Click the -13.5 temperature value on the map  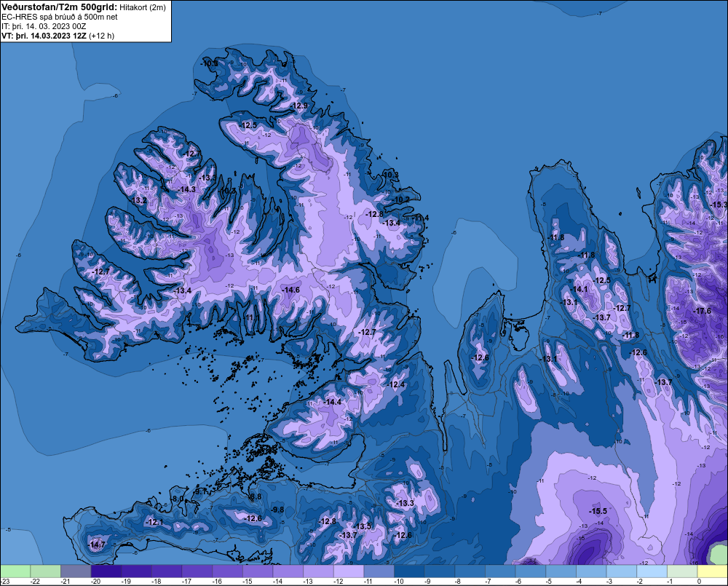click(x=362, y=526)
